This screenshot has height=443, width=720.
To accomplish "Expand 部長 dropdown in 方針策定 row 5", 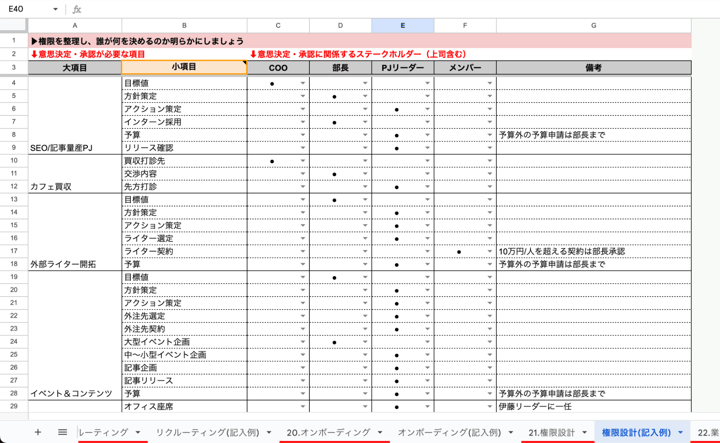I will click(x=365, y=97).
